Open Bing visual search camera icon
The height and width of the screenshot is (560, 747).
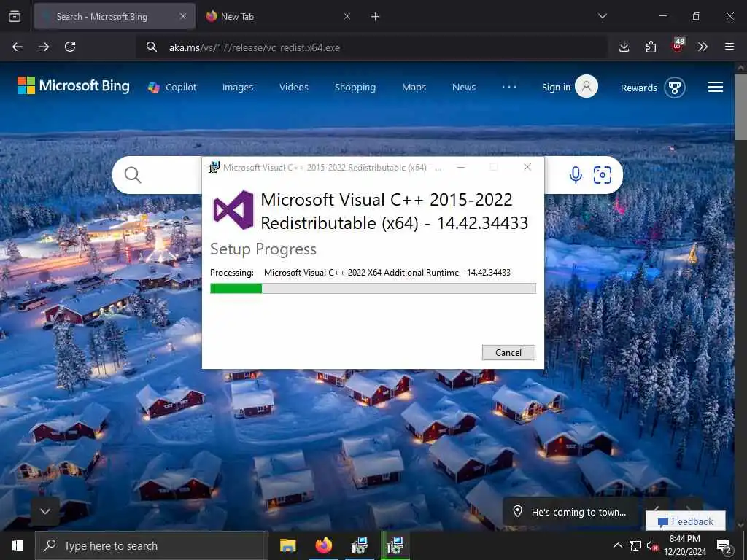(x=602, y=175)
